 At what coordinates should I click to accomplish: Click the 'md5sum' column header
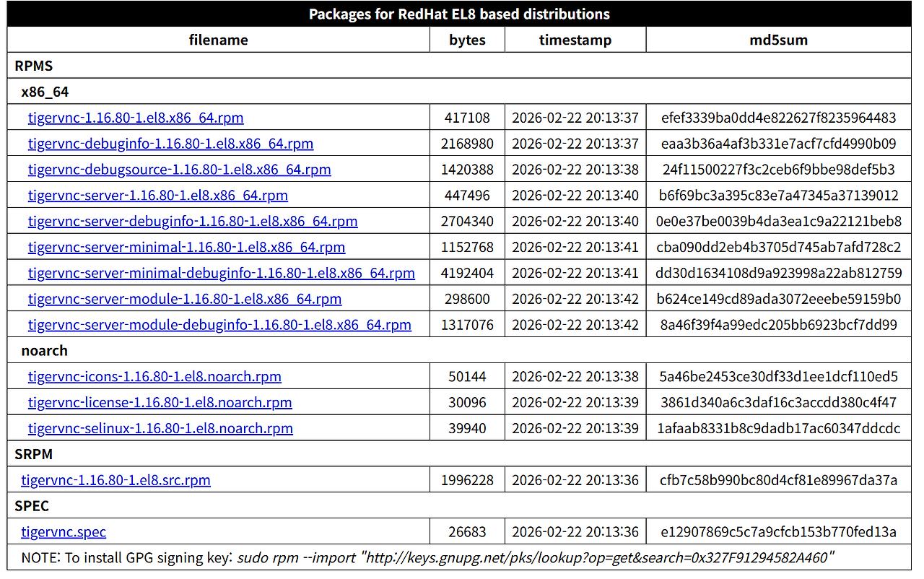pos(779,40)
